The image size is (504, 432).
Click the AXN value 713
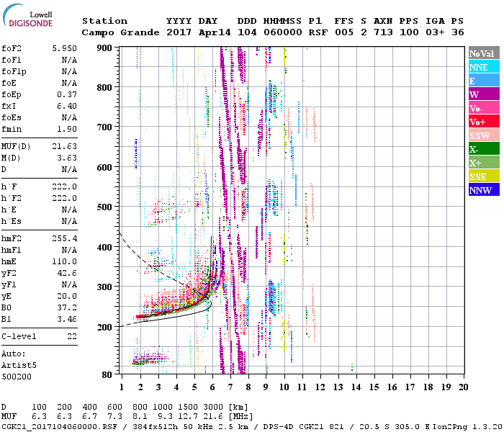pos(383,32)
